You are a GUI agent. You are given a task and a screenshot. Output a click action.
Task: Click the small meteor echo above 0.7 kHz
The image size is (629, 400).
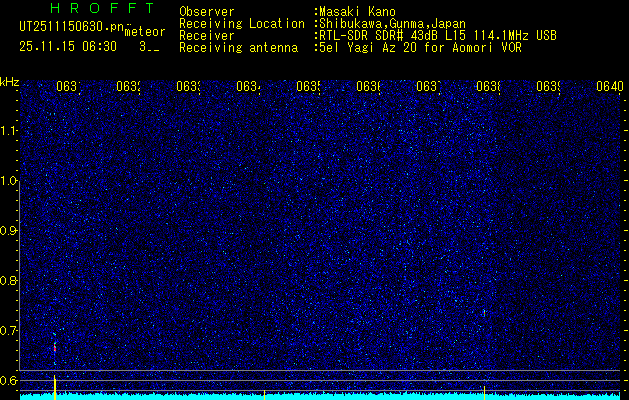point(484,313)
